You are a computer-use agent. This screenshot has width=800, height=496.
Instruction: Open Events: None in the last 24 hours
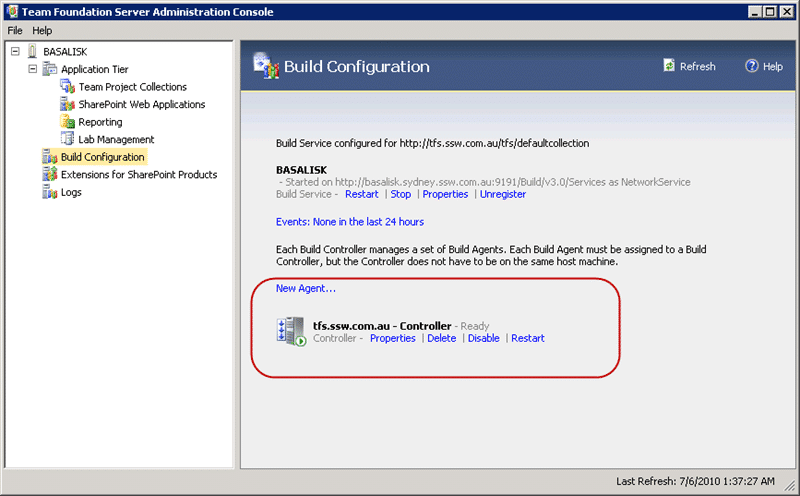[x=350, y=221]
